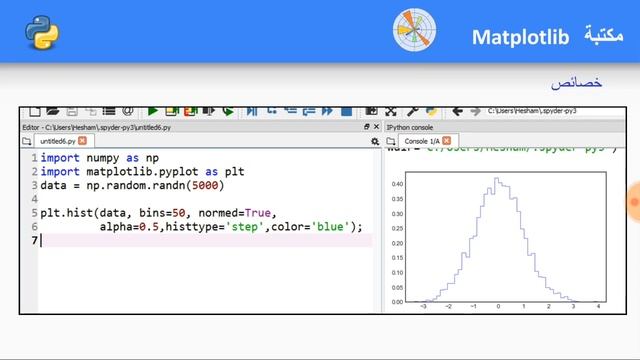Run the current cell icon
The image size is (640, 360).
click(172, 111)
